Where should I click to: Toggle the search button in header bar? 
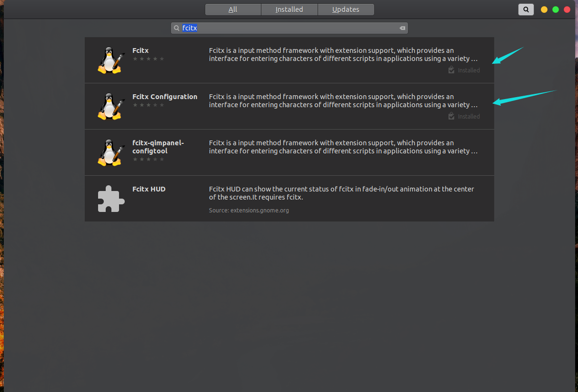pos(526,10)
